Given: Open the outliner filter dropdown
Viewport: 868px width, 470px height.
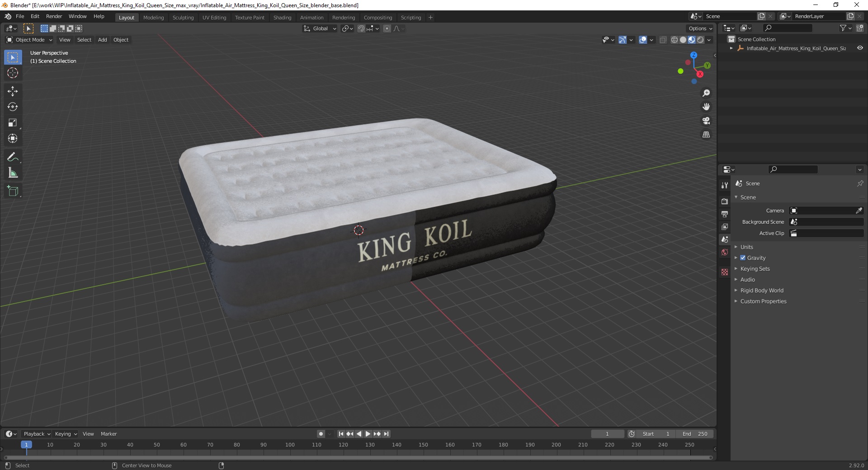Looking at the screenshot, I should tap(845, 28).
